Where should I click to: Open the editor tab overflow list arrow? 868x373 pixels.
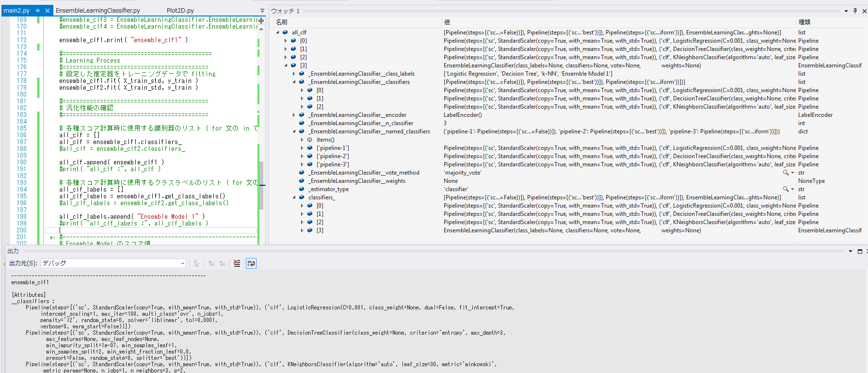pos(262,10)
